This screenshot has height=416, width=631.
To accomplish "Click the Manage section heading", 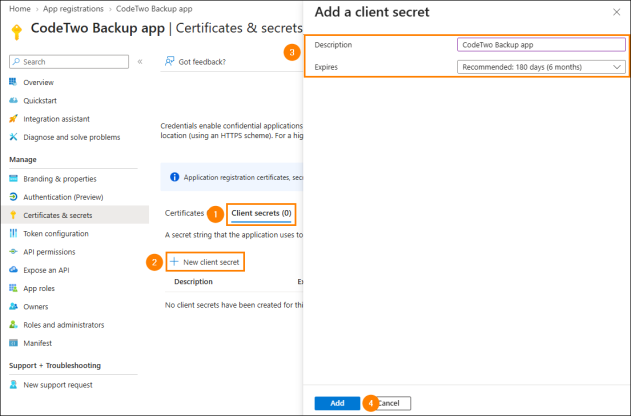I will click(23, 159).
